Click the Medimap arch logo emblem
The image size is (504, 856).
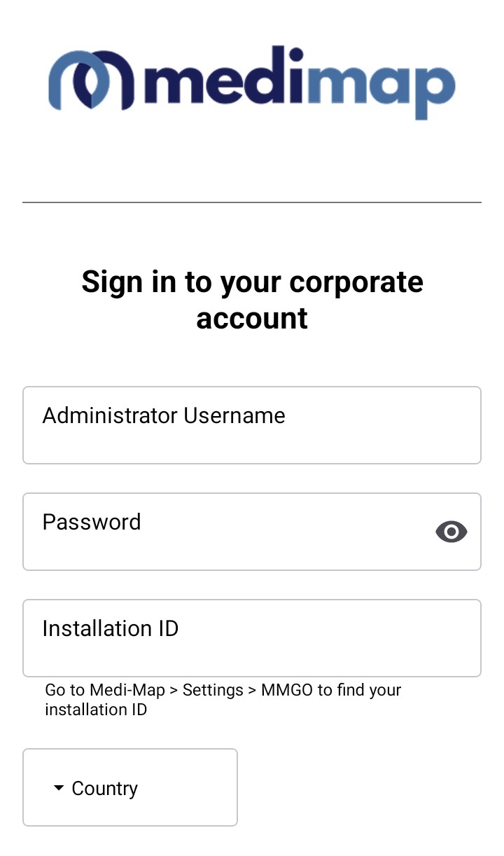pyautogui.click(x=90, y=80)
